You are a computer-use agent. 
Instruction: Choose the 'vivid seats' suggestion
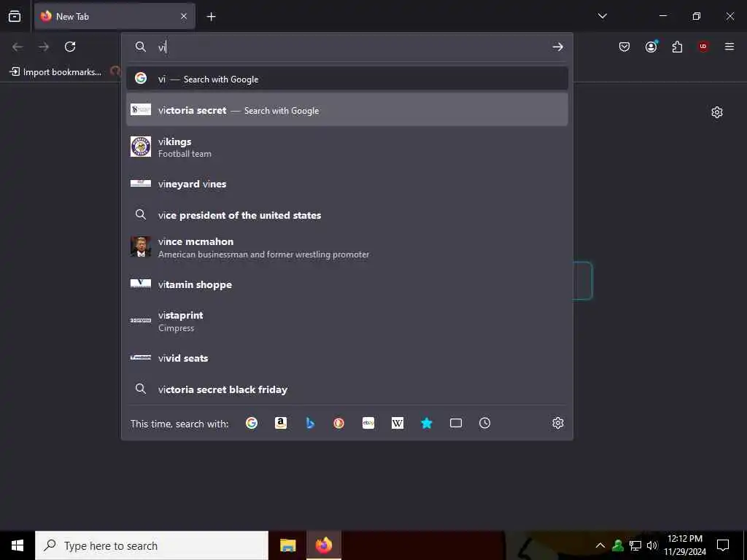pos(347,357)
